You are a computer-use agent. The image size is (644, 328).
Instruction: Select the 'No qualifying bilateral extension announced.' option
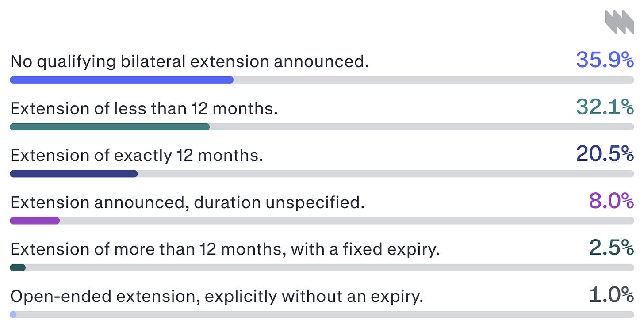pos(189,61)
